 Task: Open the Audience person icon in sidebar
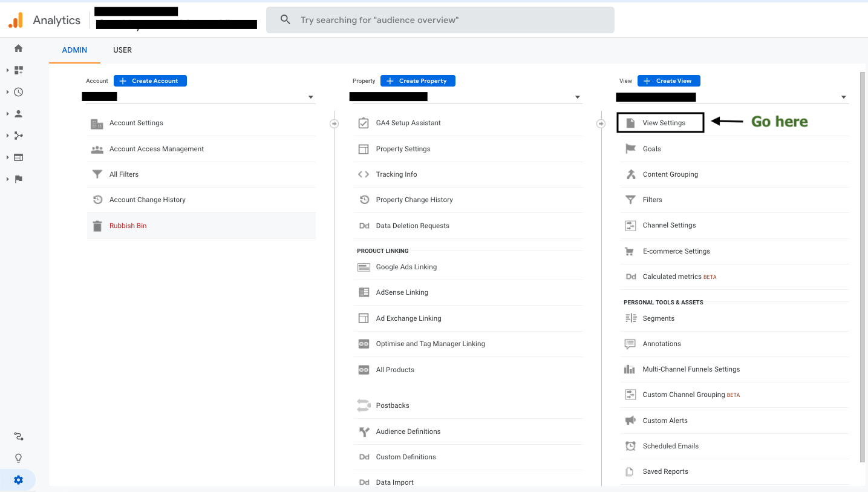point(18,114)
